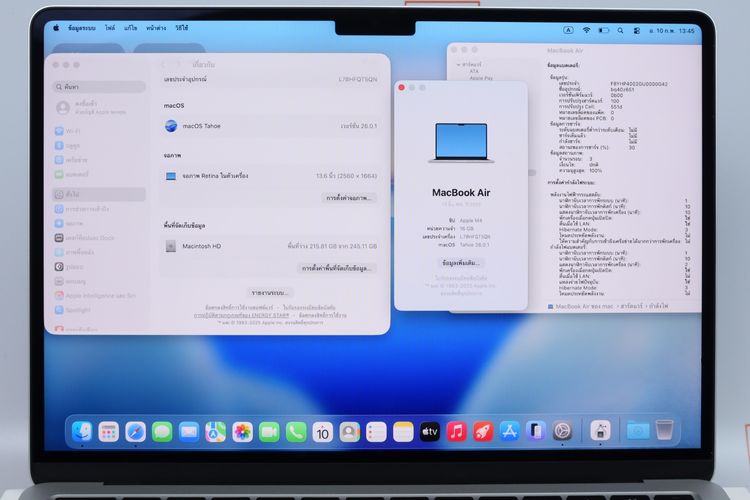
Task: Open Control Center from the menu bar
Action: (x=637, y=31)
